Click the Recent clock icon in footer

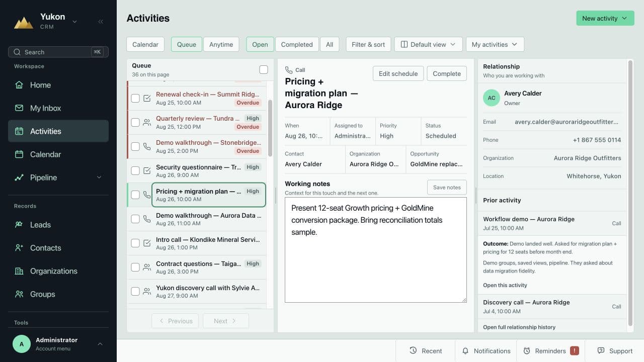[x=413, y=350]
